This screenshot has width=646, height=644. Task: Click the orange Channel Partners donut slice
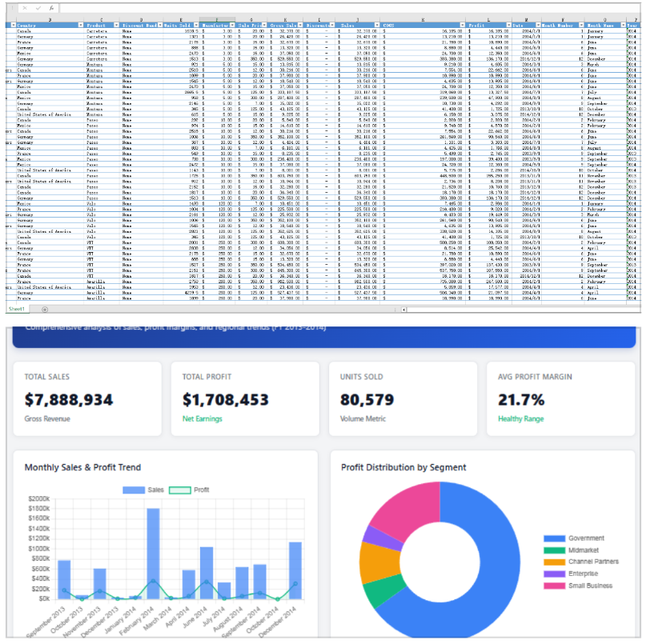click(379, 562)
